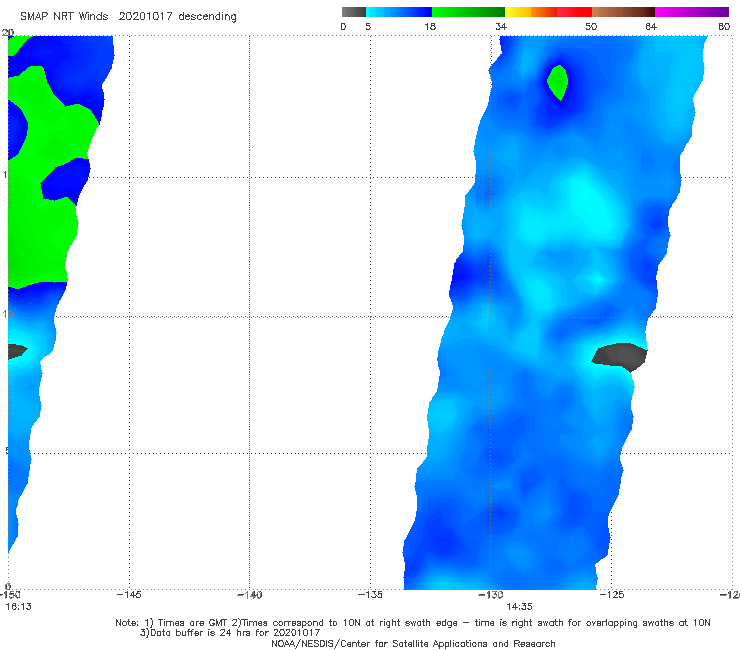Click the dark gray patch on the left swath edge

17,351
